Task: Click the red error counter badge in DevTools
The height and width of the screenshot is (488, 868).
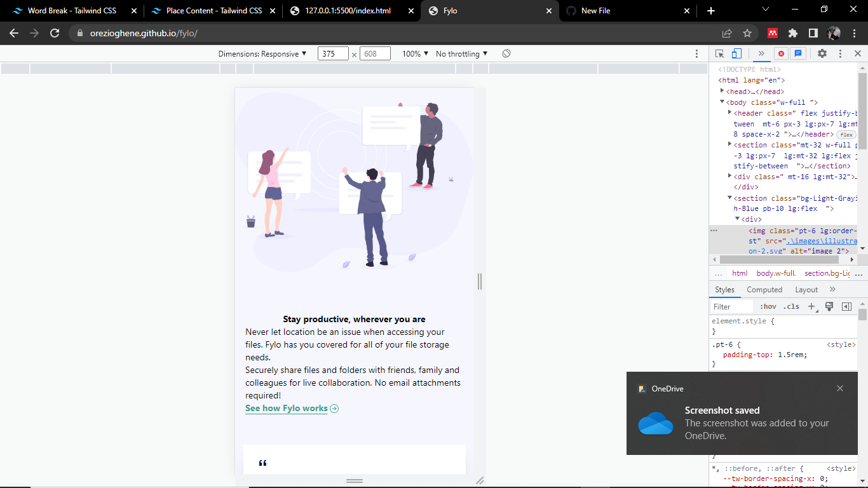Action: coord(781,53)
